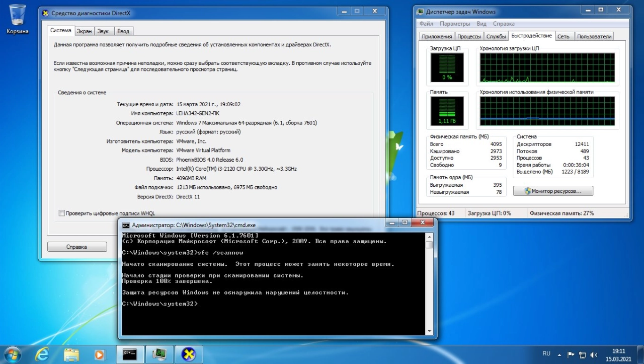Click the cmd window scrollbar down arrow
The height and width of the screenshot is (364, 644).
pyautogui.click(x=429, y=331)
